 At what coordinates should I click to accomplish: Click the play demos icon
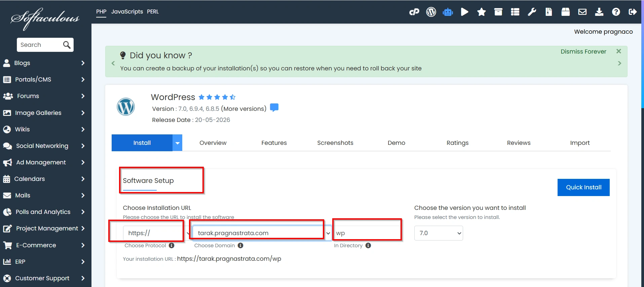pyautogui.click(x=464, y=12)
